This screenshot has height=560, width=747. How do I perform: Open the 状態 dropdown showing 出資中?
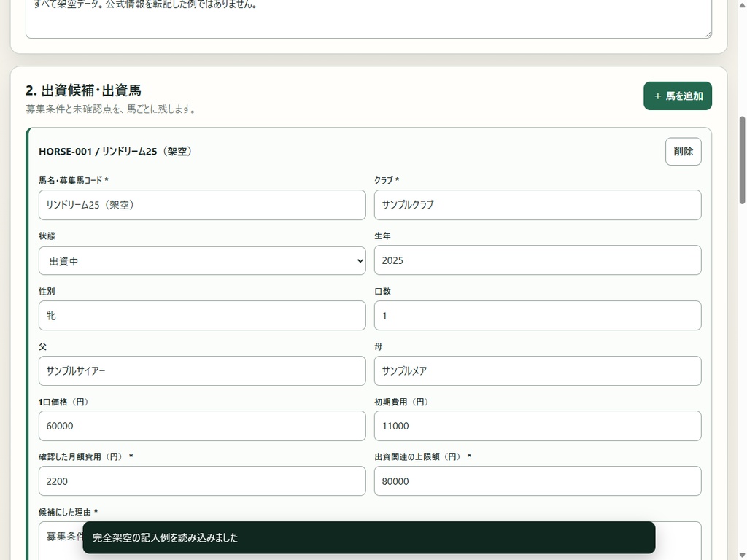pyautogui.click(x=202, y=260)
